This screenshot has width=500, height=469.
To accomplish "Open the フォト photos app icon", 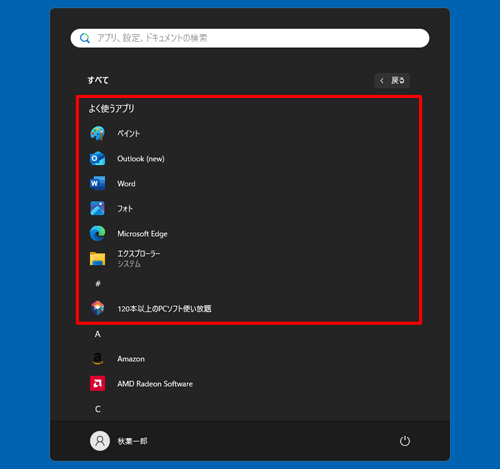I will [97, 209].
